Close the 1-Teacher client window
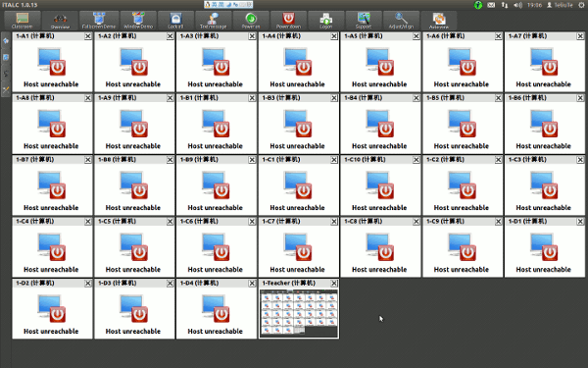This screenshot has height=368, width=588. click(334, 284)
